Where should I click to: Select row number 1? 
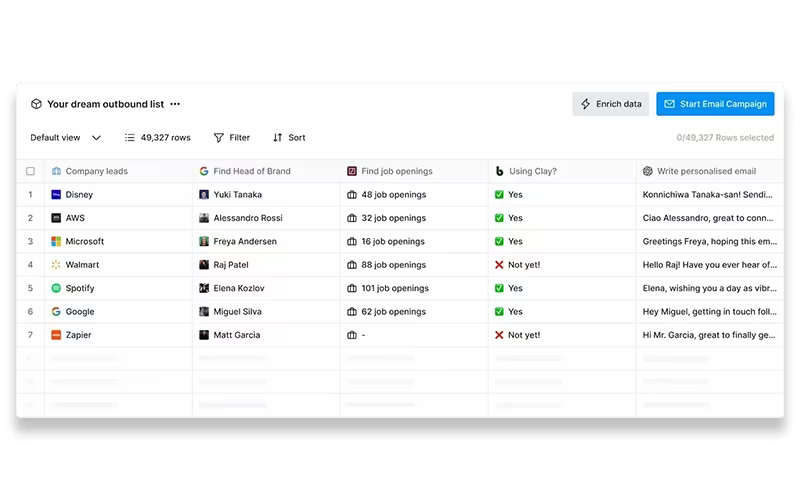[x=31, y=195]
